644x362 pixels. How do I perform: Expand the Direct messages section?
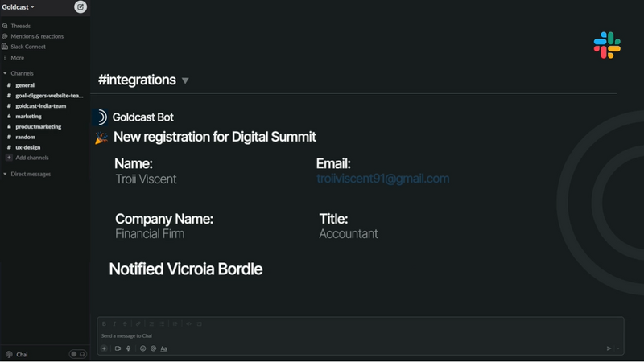pos(6,174)
